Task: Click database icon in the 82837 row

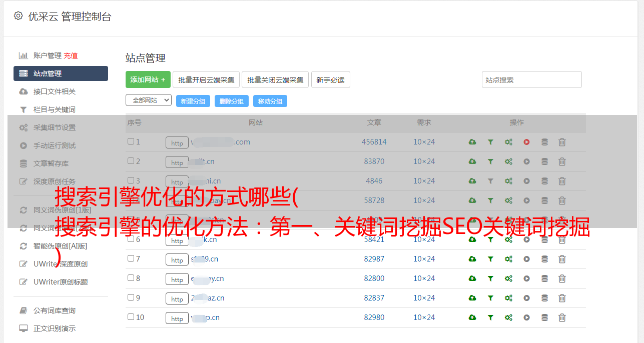Action: 544,298
